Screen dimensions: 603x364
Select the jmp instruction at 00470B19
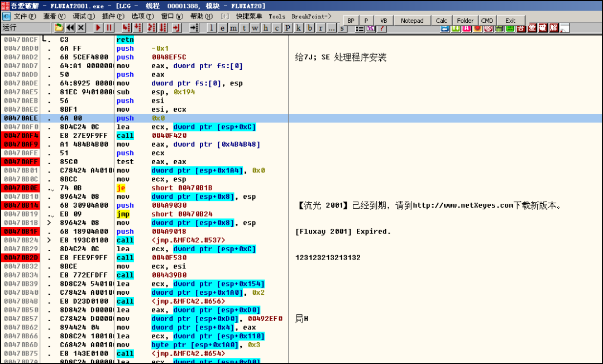(123, 214)
